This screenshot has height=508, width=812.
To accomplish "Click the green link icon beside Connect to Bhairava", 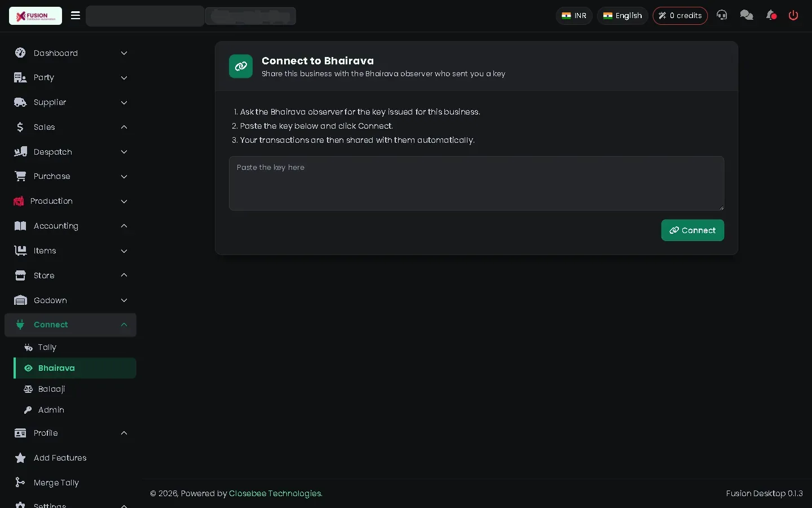I will [x=241, y=66].
